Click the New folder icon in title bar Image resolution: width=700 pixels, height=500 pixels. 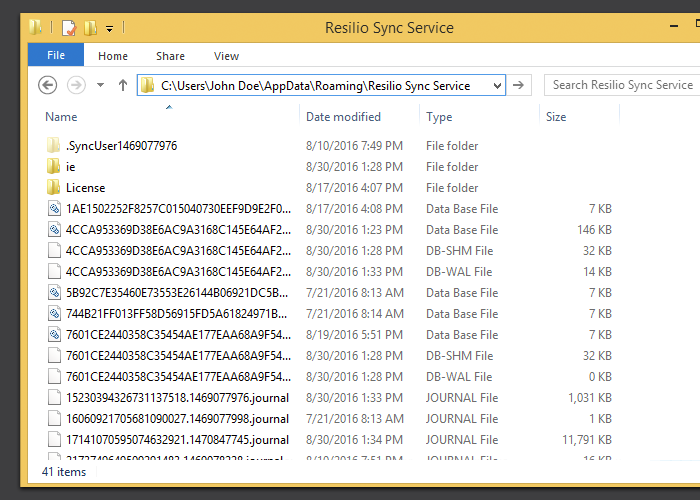pos(91,28)
